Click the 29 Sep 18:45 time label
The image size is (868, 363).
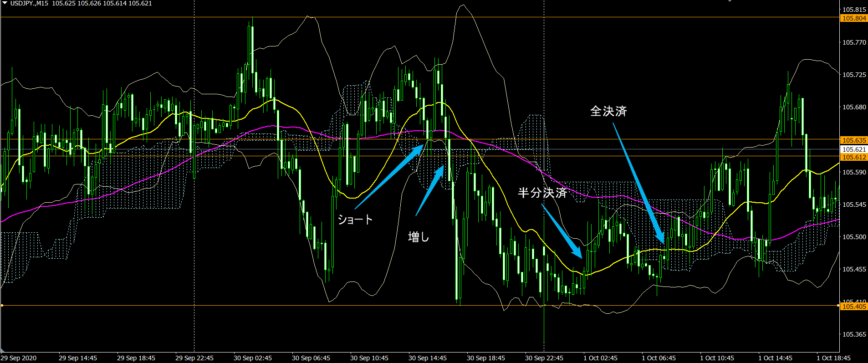[x=136, y=358]
